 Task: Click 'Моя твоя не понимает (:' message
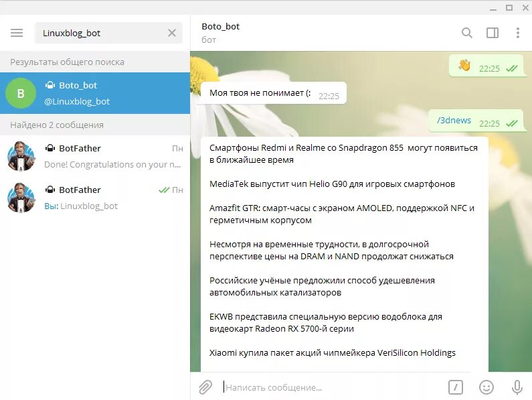(x=274, y=92)
